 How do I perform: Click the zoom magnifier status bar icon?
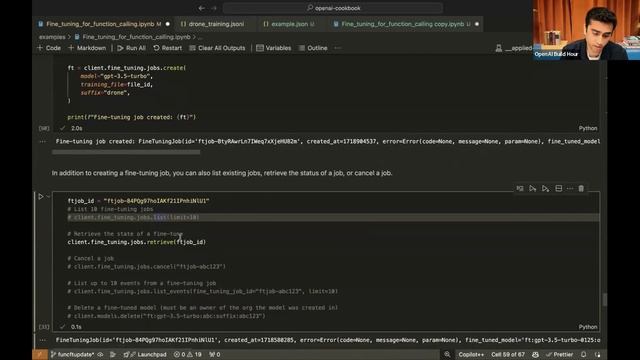coord(447,354)
